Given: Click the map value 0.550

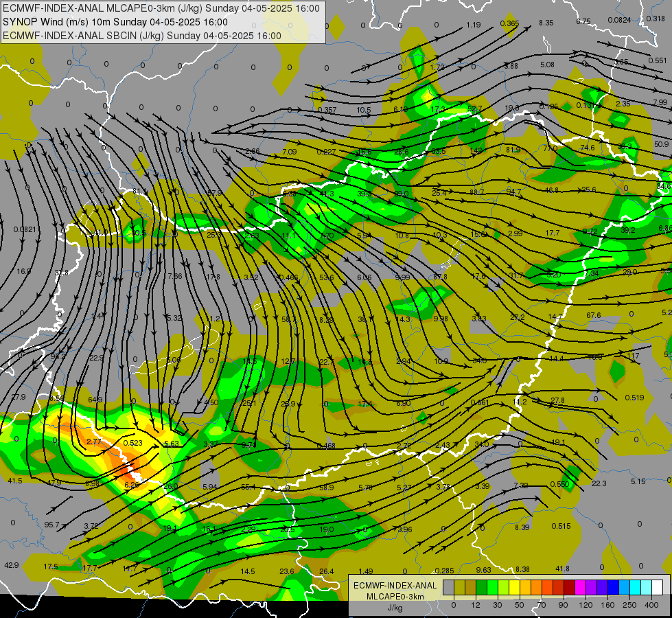Looking at the screenshot, I should point(559,484).
